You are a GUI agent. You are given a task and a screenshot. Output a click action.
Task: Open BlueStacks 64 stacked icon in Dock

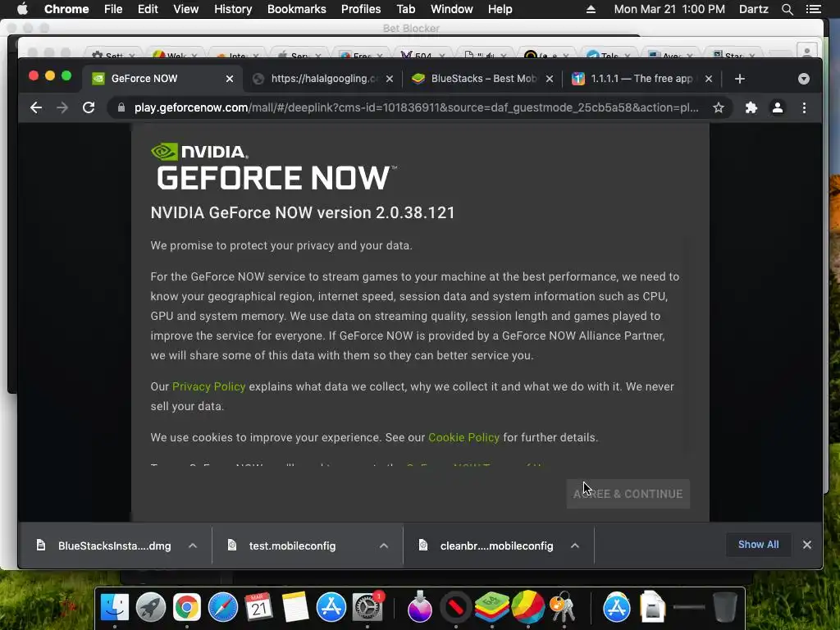(492, 608)
